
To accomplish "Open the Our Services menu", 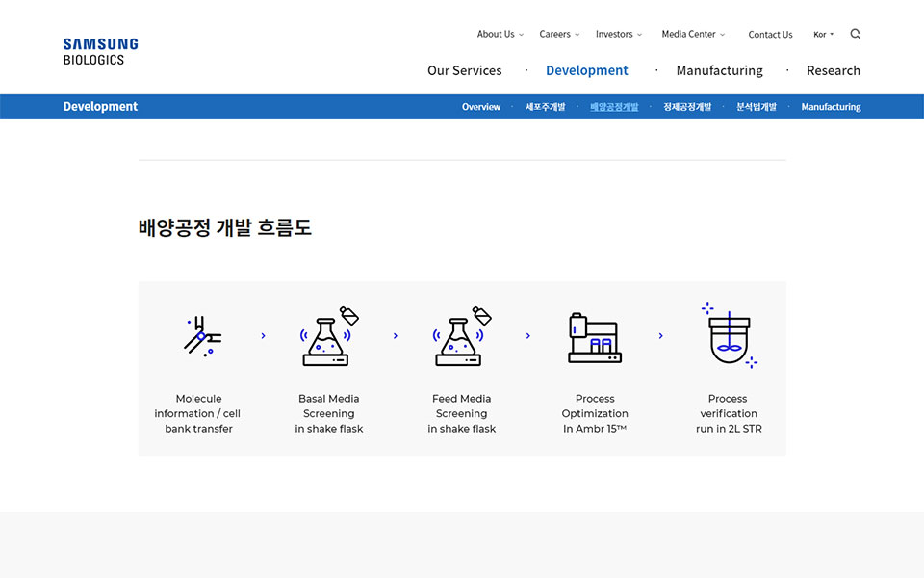I will tap(464, 70).
